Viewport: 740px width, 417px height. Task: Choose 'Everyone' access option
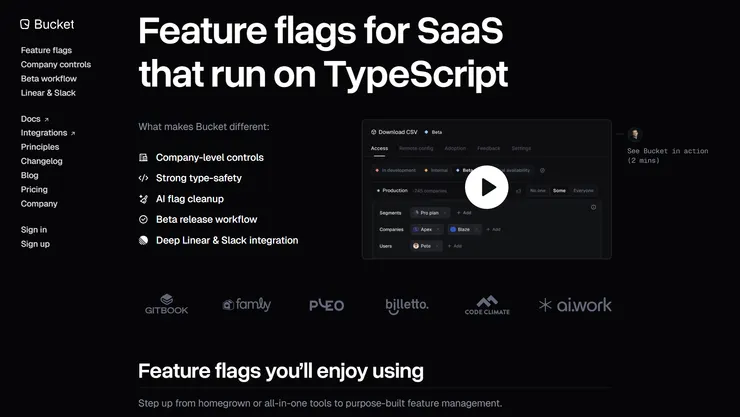[x=583, y=191]
